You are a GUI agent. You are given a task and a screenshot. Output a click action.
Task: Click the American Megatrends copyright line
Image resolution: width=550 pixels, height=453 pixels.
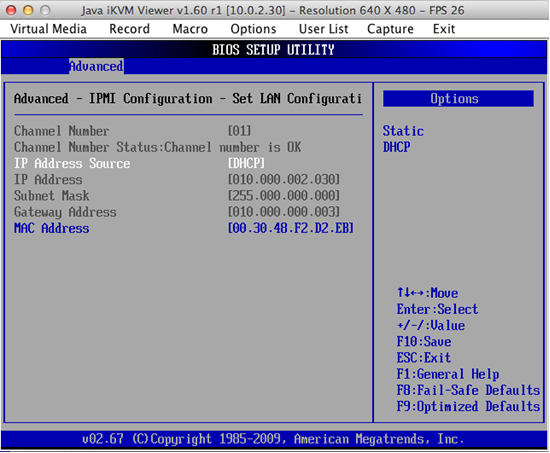(x=273, y=439)
